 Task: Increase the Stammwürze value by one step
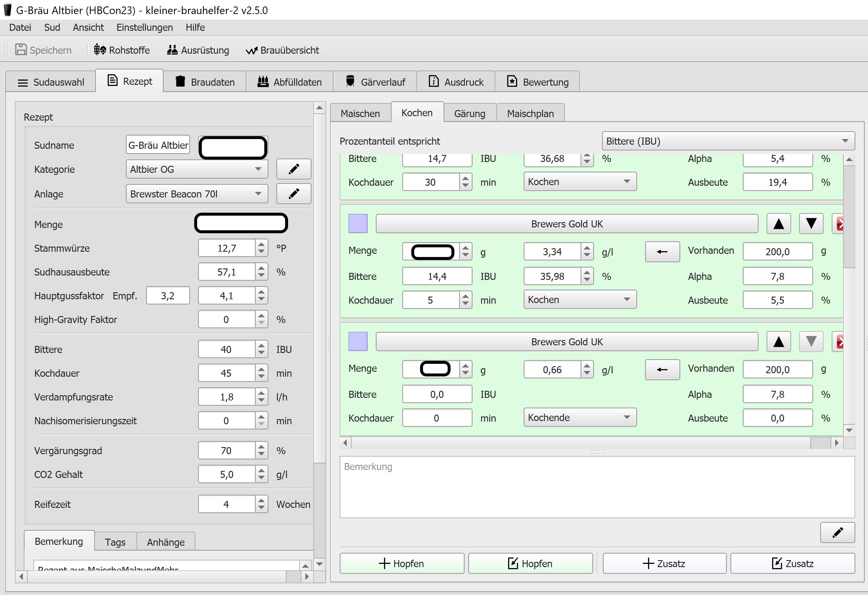coord(261,244)
